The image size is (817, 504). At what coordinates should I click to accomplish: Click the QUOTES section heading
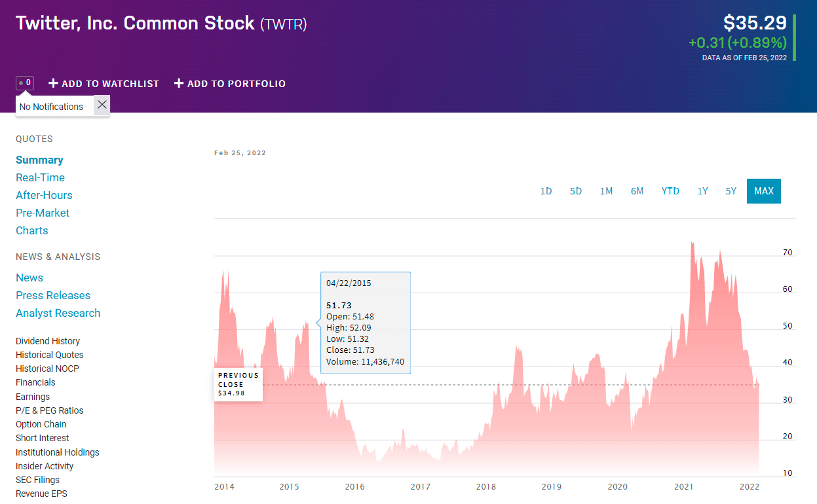pos(34,139)
